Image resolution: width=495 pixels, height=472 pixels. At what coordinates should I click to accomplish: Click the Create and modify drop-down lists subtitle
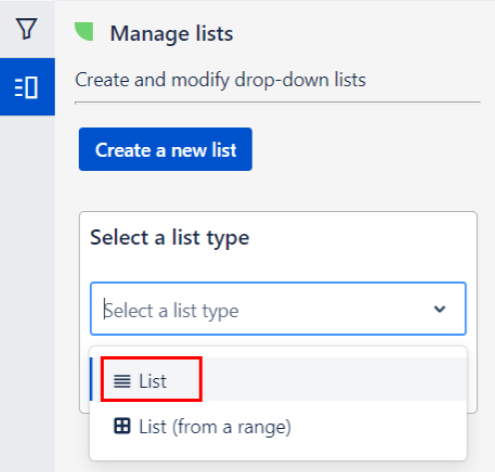click(220, 80)
